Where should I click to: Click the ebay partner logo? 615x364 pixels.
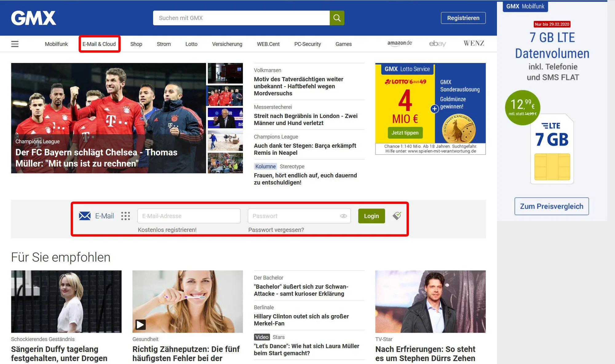coord(438,44)
